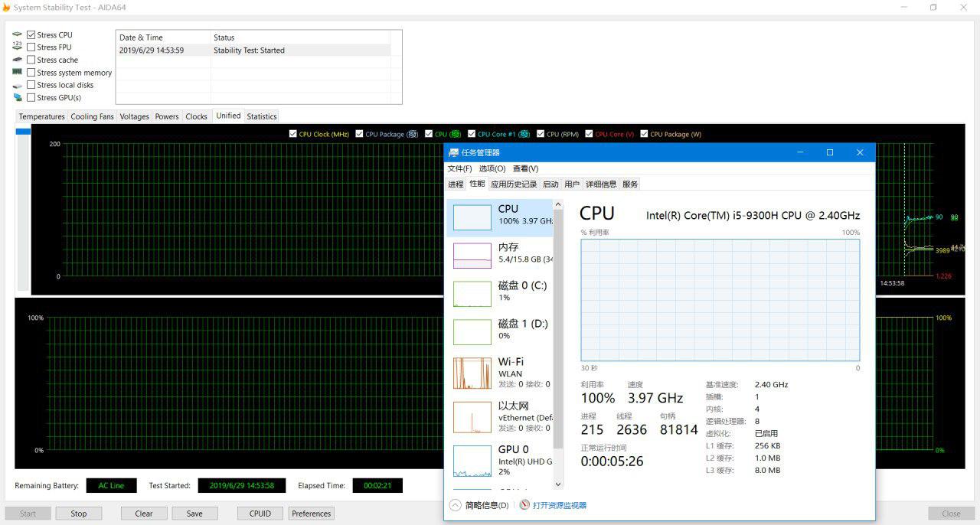Uncheck the Stress CPU checkbox
Screen dimensions: 980x525
[x=31, y=34]
